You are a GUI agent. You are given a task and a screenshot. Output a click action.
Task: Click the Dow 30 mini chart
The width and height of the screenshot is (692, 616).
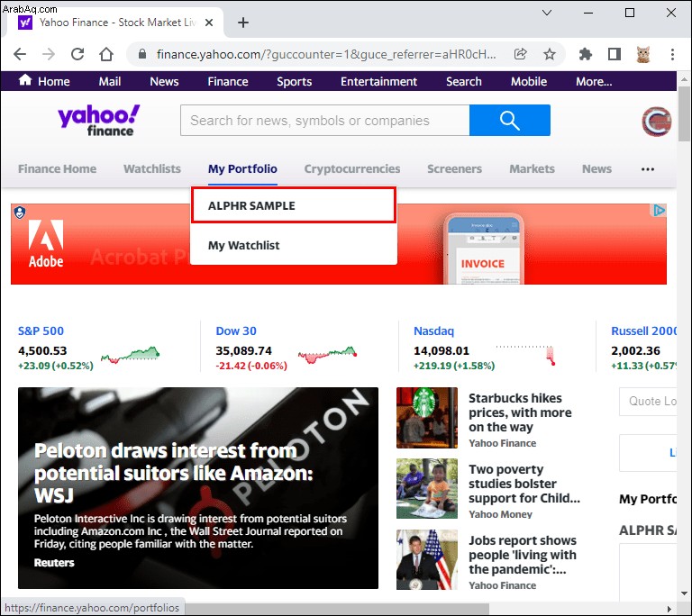coord(327,354)
